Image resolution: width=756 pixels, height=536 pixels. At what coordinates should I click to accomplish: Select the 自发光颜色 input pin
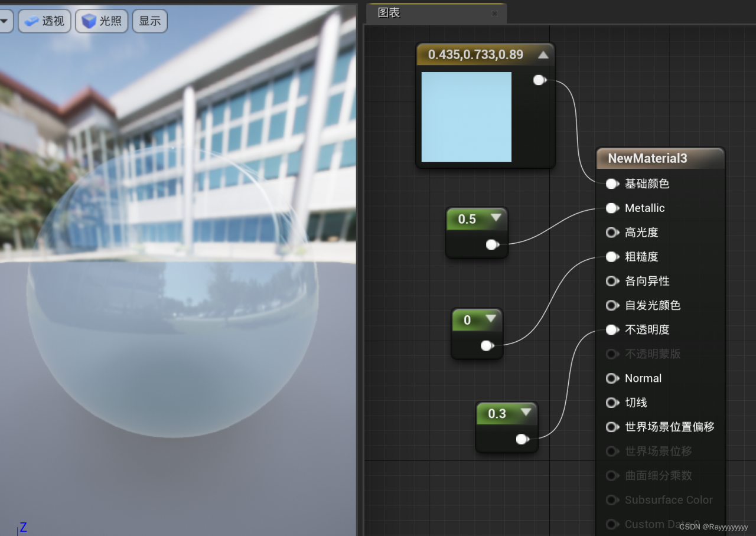point(612,305)
